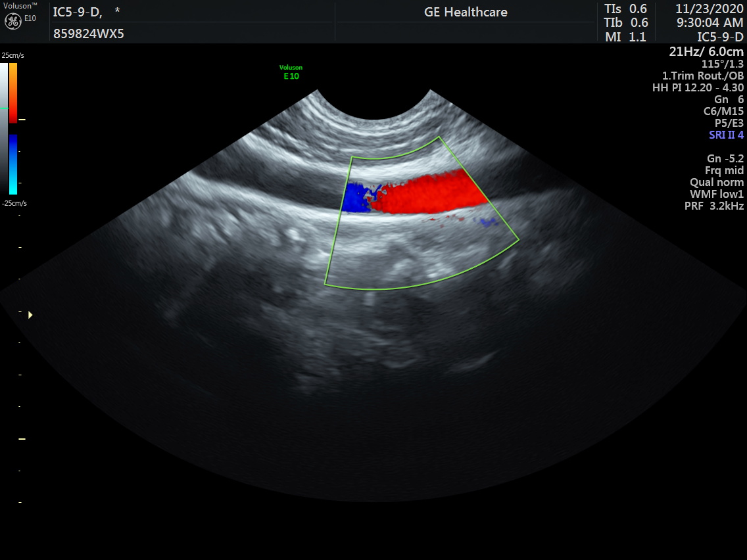Click the blue flow area in the vessel
Image resolution: width=747 pixels, height=560 pixels.
pos(355,197)
